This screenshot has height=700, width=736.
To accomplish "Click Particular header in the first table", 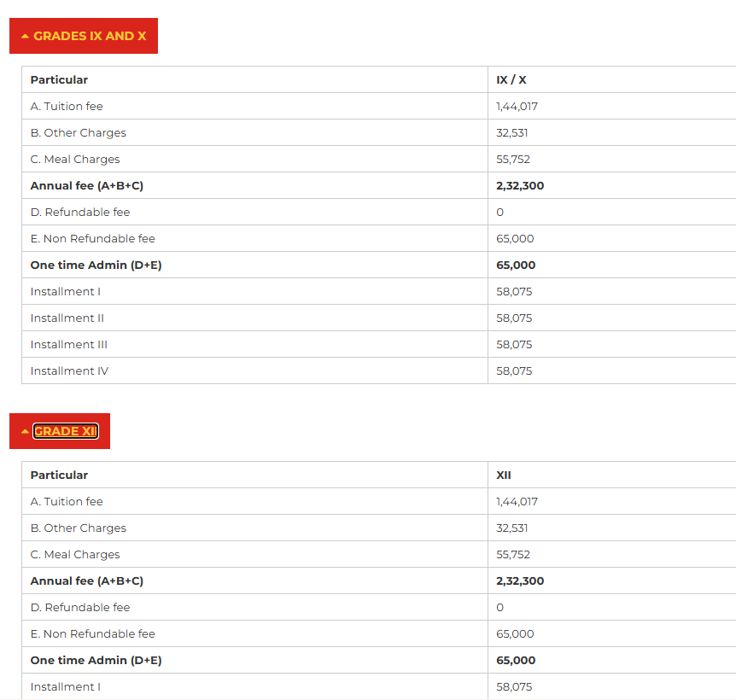I will tap(59, 79).
